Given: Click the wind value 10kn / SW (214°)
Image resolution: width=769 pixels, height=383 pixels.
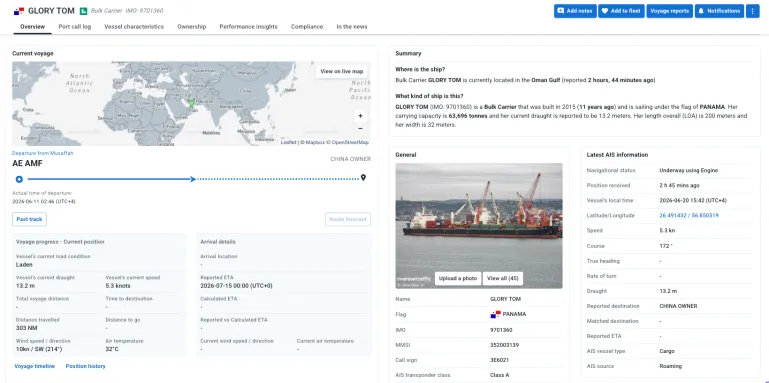Looking at the screenshot, I should 39,349.
